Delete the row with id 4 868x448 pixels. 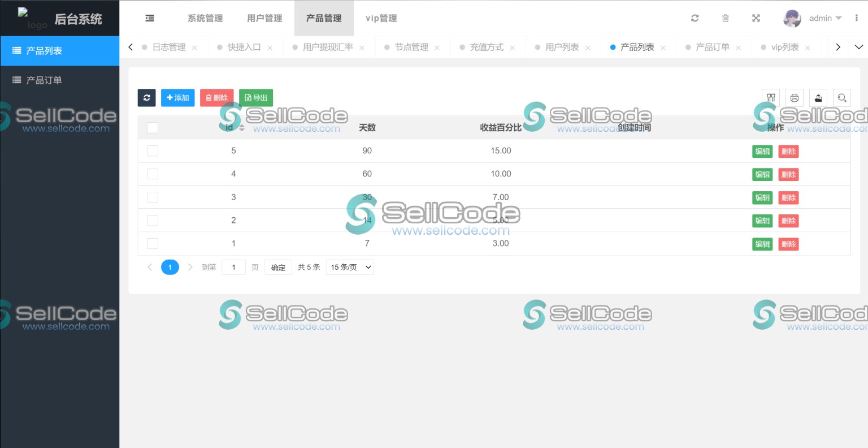pos(788,175)
